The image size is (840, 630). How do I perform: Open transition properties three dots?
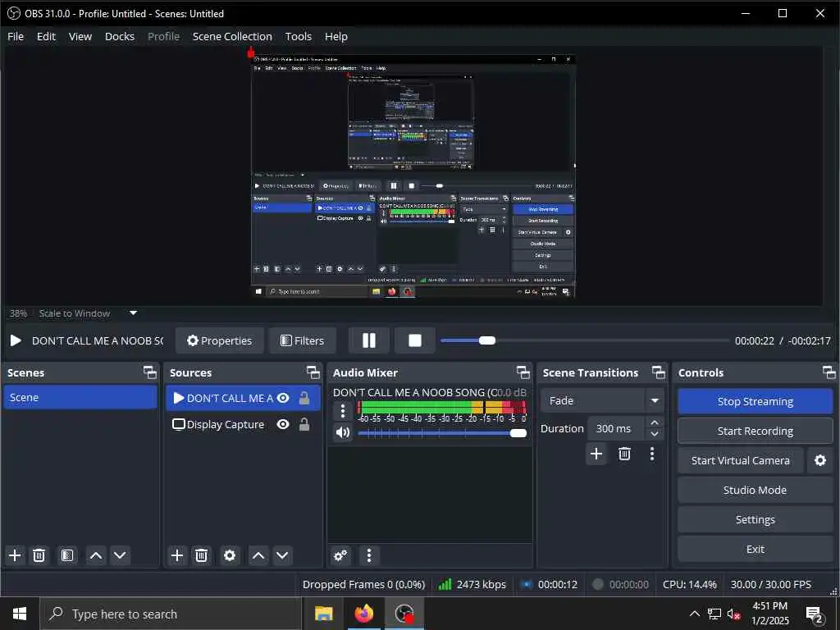[652, 454]
